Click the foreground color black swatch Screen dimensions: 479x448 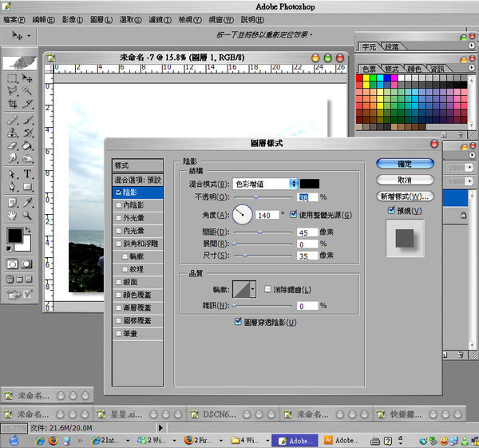tap(14, 236)
